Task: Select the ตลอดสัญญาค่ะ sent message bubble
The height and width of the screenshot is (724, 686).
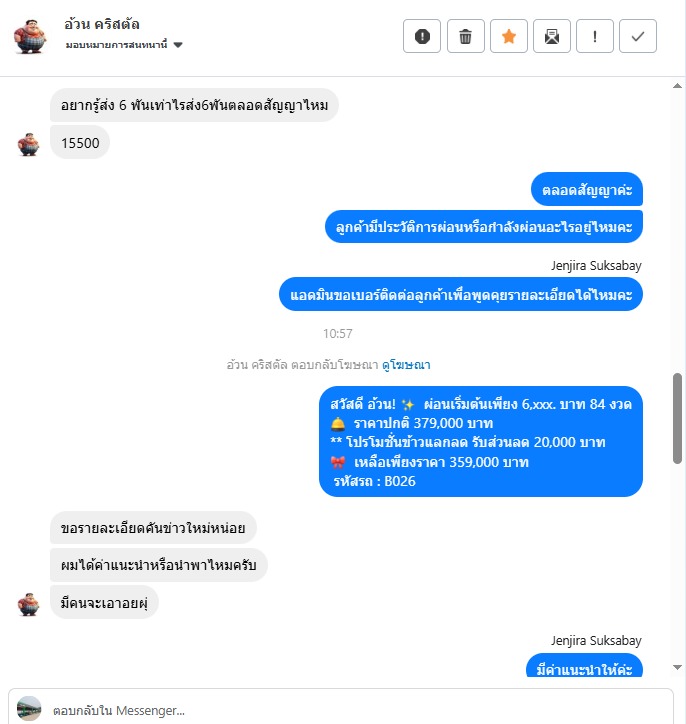Action: click(x=587, y=189)
